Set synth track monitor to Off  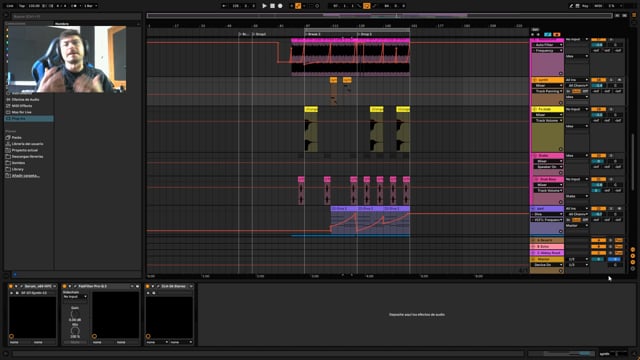point(585,91)
